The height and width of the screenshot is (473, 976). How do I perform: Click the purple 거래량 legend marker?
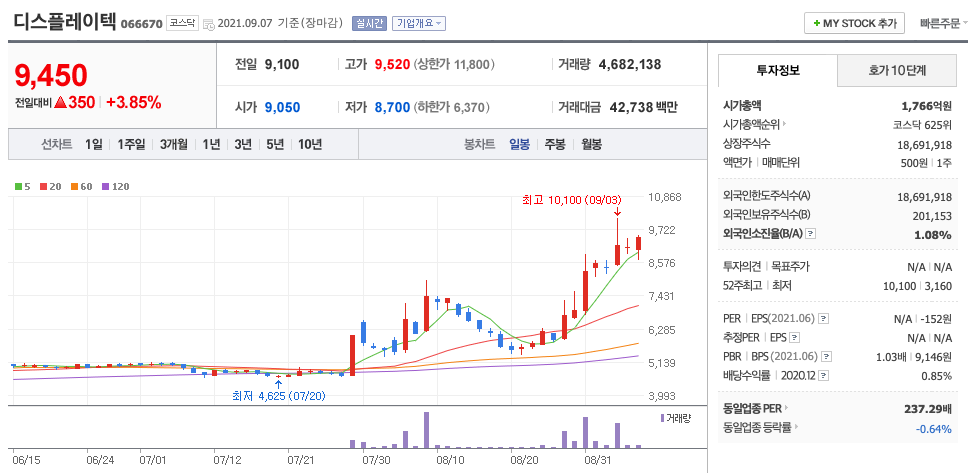pos(662,418)
